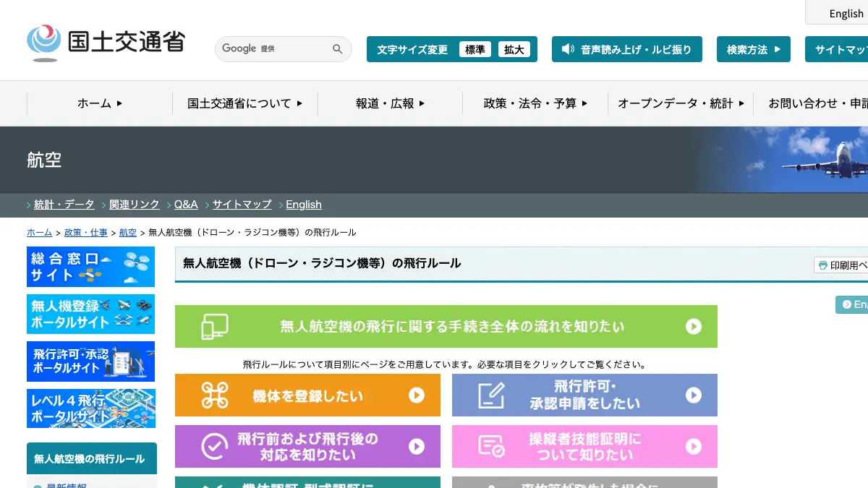The height and width of the screenshot is (488, 868).
Task: Click the 操縦者技能証明について知りたい button
Action: point(584,447)
